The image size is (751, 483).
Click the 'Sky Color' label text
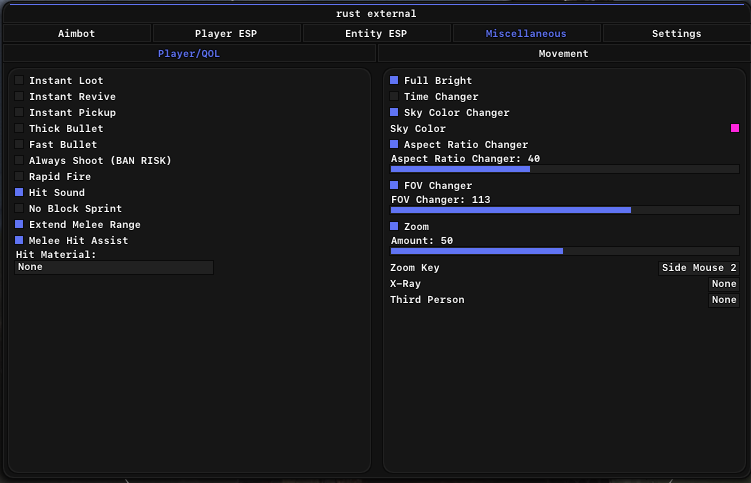(x=418, y=128)
